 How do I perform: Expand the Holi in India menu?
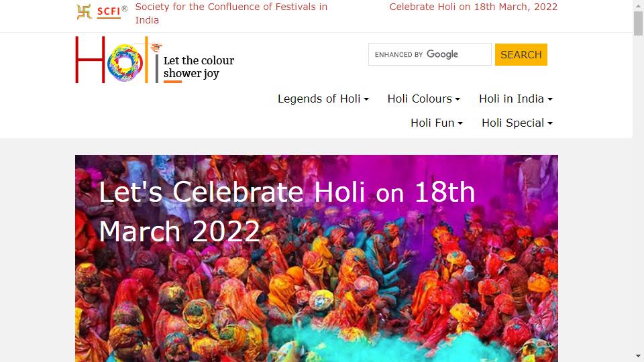(516, 99)
